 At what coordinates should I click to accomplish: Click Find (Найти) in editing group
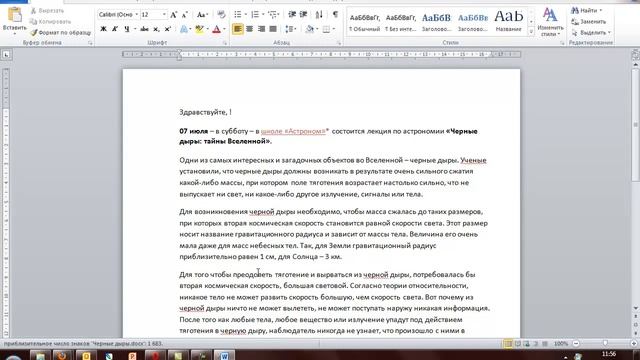[x=587, y=11]
